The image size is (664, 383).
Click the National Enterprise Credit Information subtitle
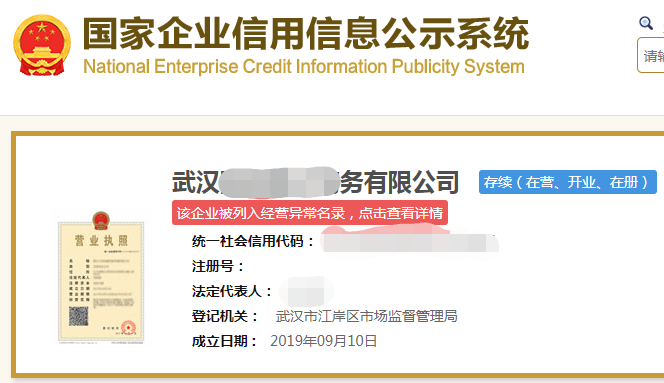click(304, 67)
